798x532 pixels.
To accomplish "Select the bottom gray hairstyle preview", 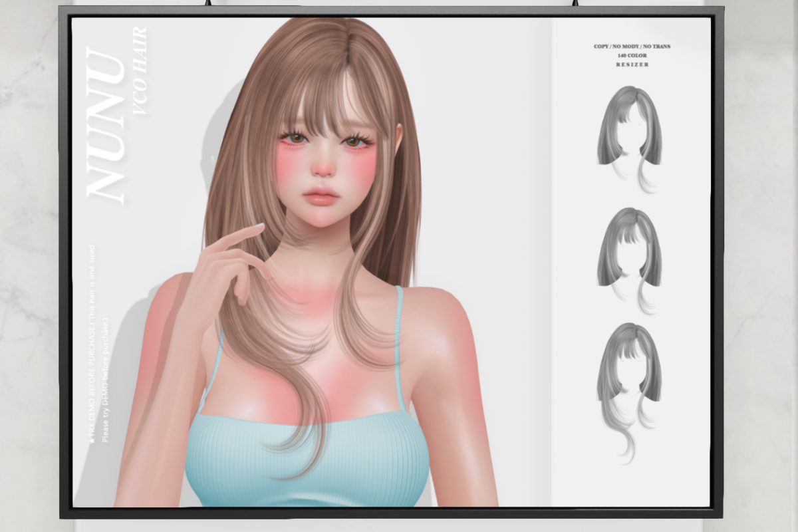I will click(630, 392).
